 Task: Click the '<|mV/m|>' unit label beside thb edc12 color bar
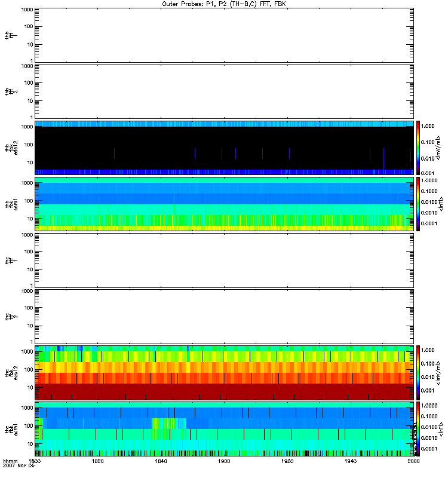click(438, 148)
